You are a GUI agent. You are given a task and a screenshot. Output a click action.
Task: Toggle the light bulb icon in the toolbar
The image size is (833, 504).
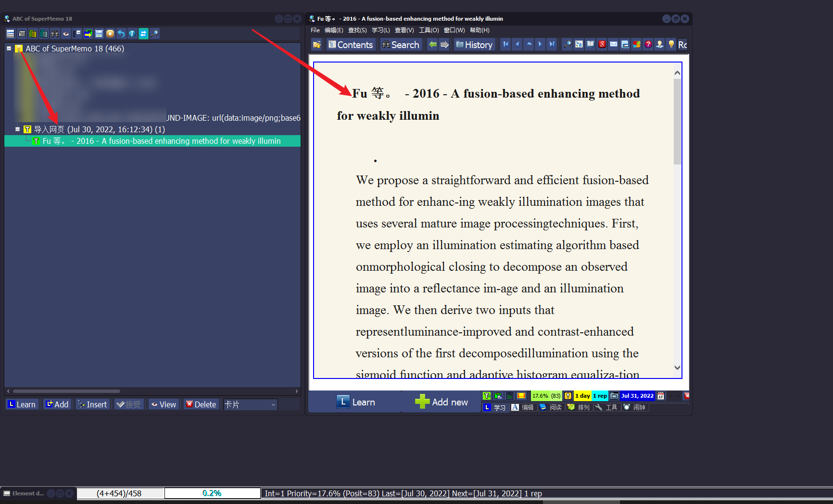(x=671, y=44)
